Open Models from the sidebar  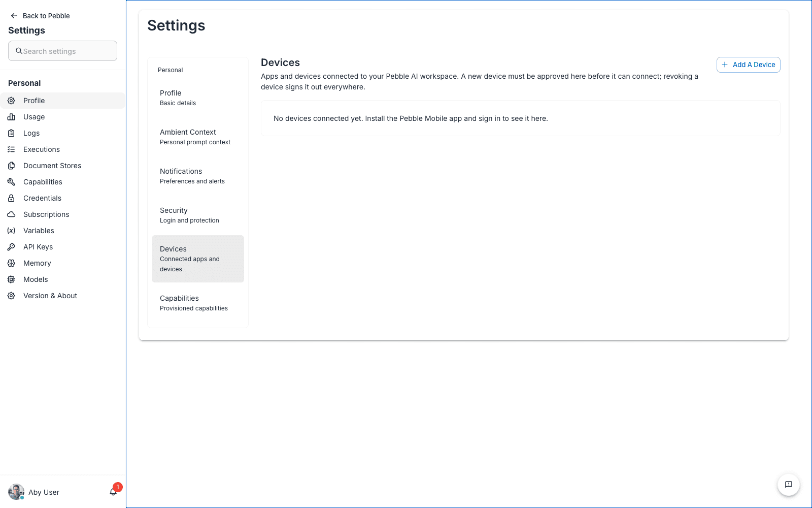62,279
